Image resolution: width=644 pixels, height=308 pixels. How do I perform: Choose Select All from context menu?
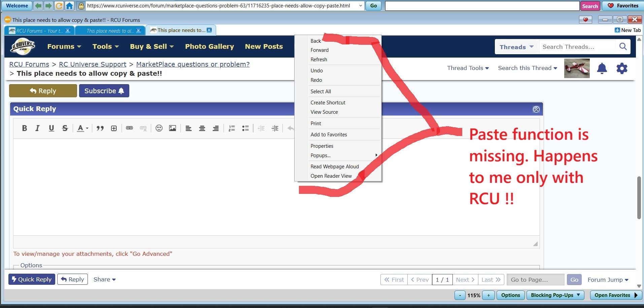click(320, 92)
